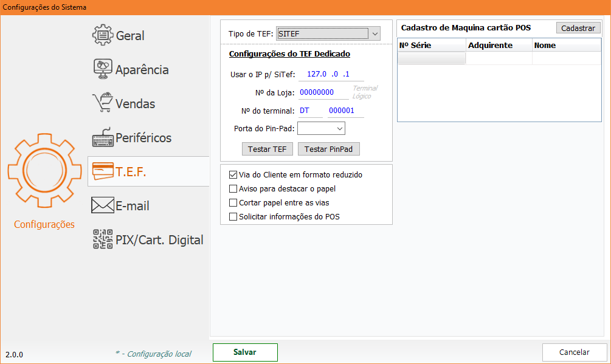Click the Configurações do TEF Dedicado heading
This screenshot has width=611, height=364.
click(289, 53)
